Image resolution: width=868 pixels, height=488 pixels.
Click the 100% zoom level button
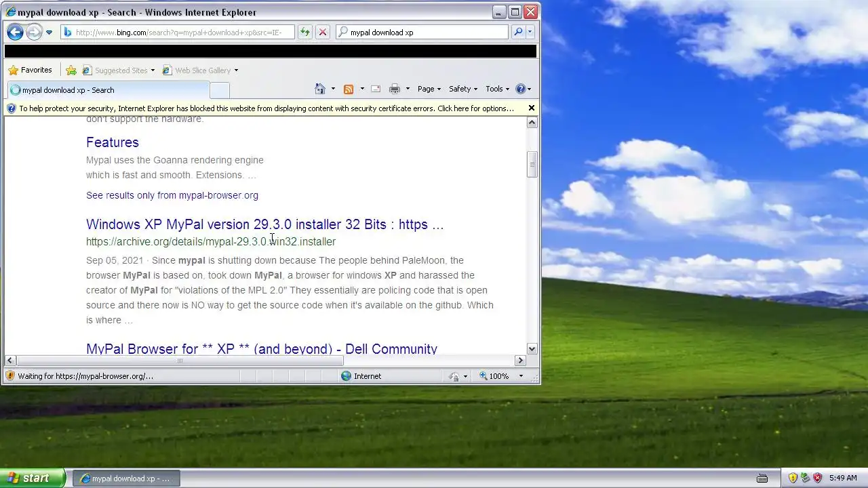coord(495,376)
